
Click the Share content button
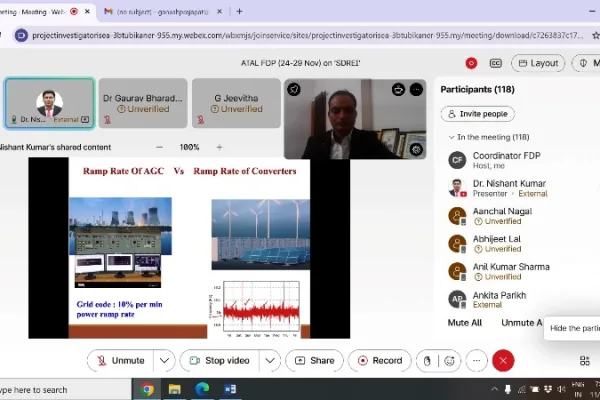[314, 360]
